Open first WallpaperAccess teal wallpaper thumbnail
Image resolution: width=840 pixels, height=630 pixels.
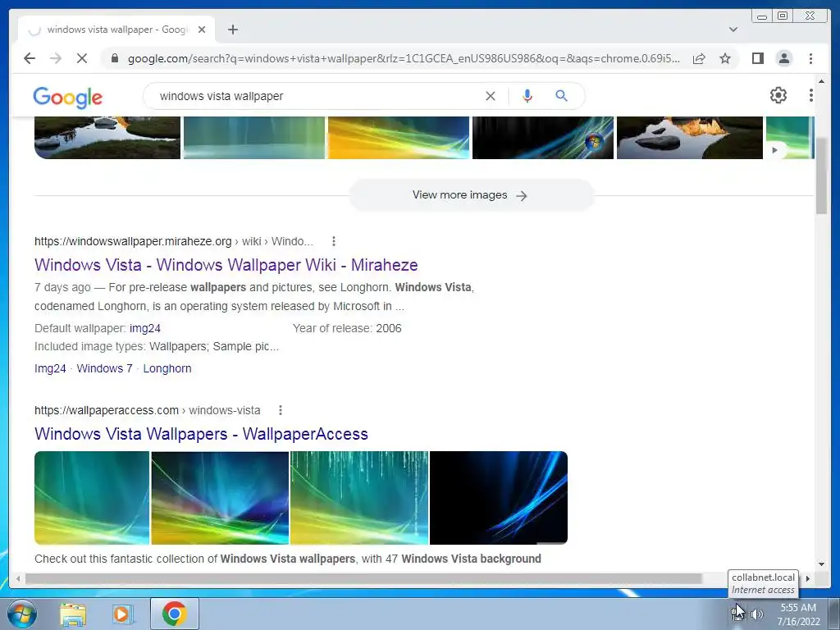(92, 498)
